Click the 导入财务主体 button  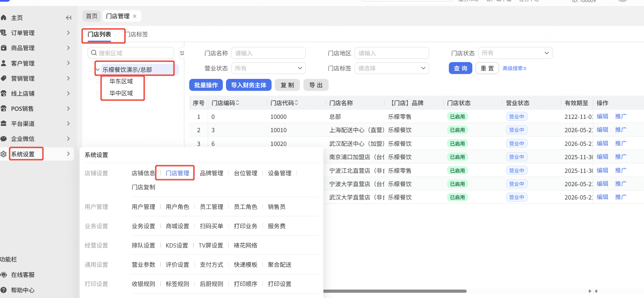[x=249, y=85]
